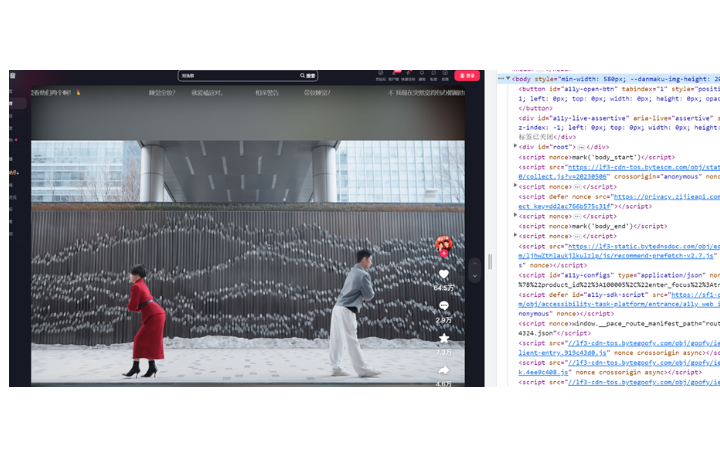Select the mark('body_end') script line

pyautogui.click(x=593, y=226)
